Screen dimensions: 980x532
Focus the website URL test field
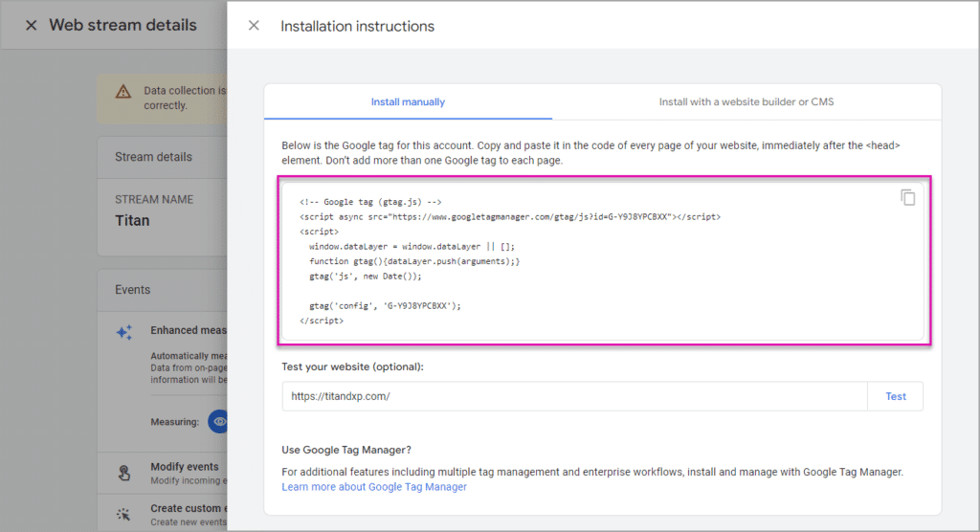point(574,396)
